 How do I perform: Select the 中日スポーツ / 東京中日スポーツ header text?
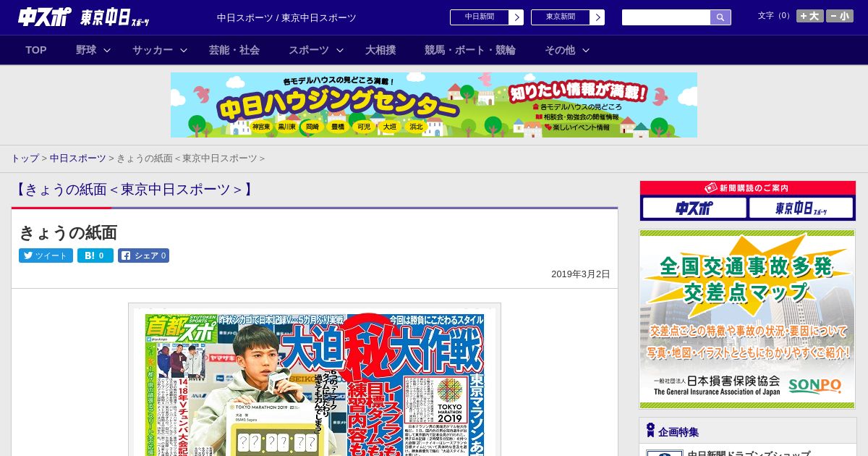[286, 18]
